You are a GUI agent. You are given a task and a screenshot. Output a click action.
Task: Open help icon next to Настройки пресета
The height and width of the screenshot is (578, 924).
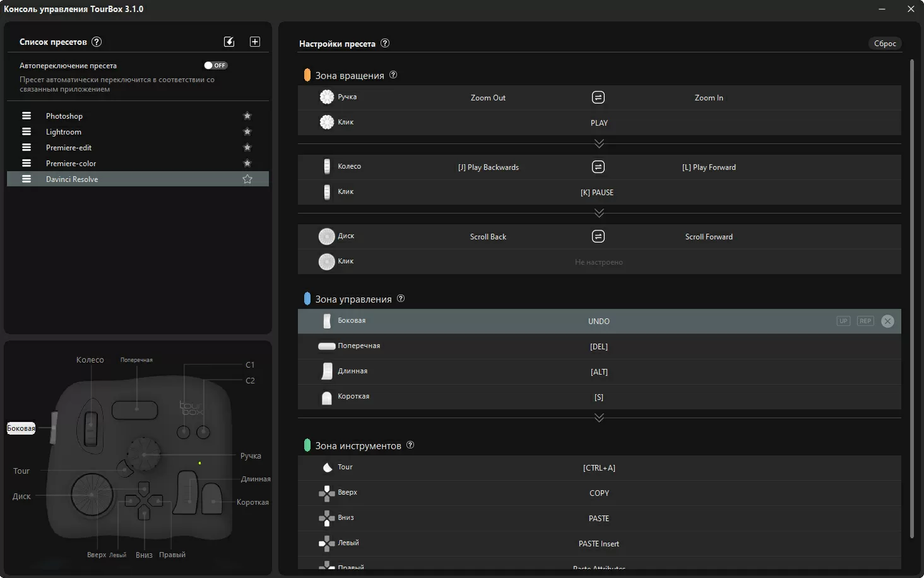click(x=385, y=43)
